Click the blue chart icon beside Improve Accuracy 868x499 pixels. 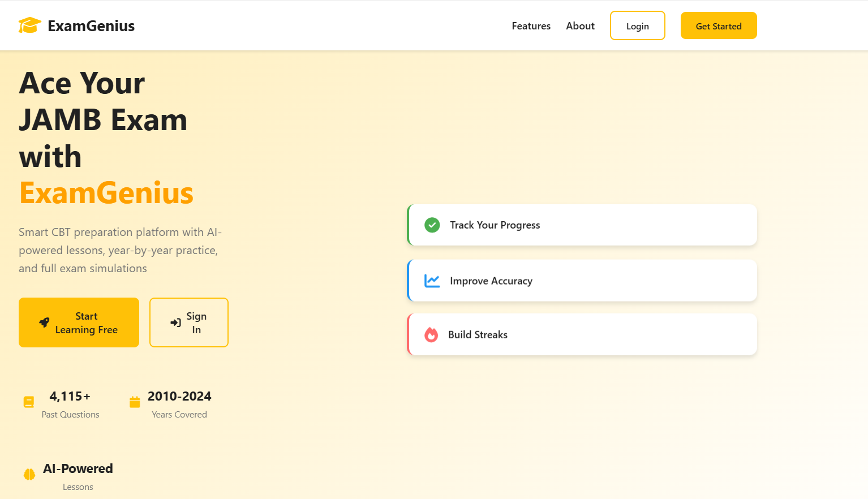[x=432, y=281]
